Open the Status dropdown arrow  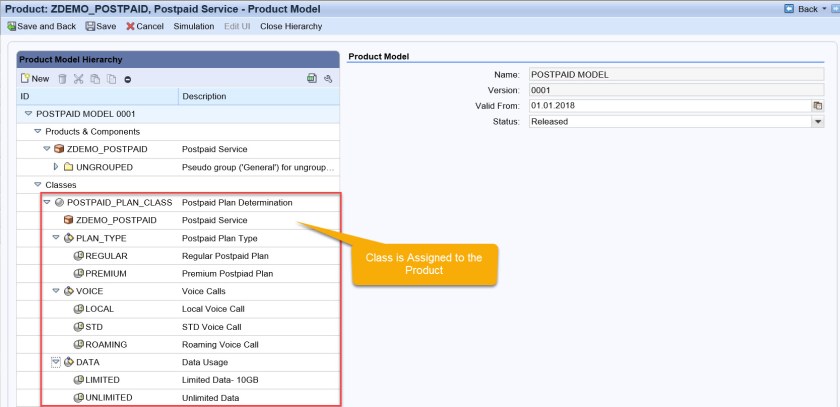(x=818, y=122)
